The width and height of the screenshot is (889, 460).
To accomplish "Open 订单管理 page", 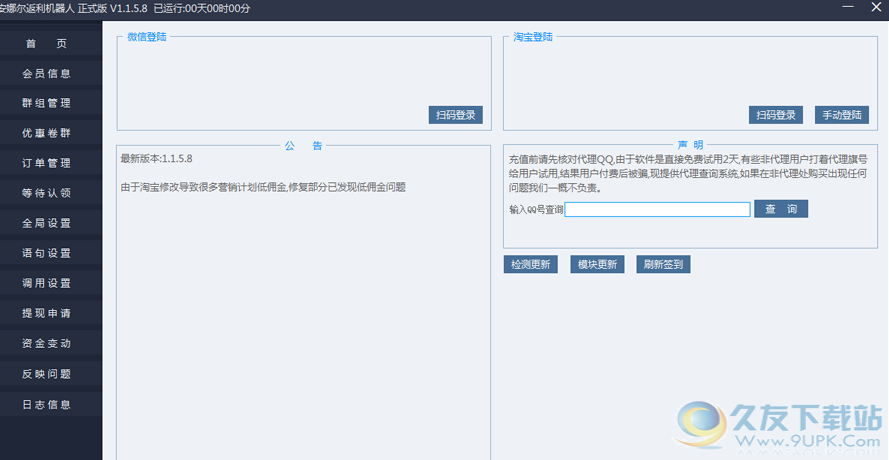I will coord(46,163).
